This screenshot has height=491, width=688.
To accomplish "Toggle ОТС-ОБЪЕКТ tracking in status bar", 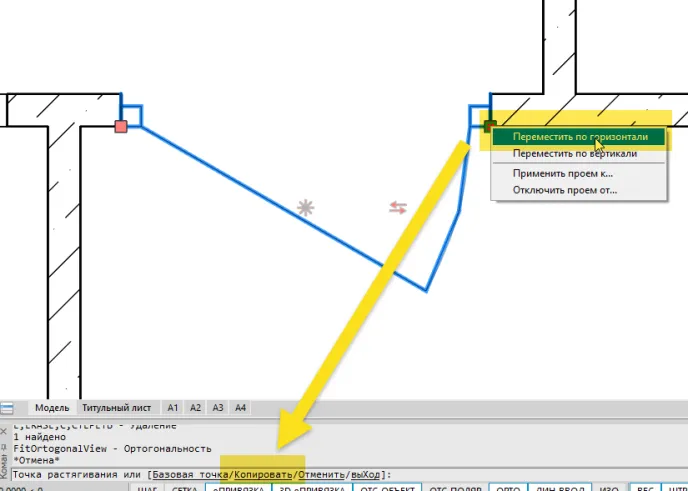I will [387, 488].
